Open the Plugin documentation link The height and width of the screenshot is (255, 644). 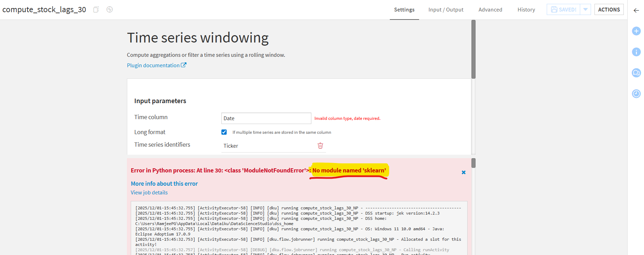153,65
